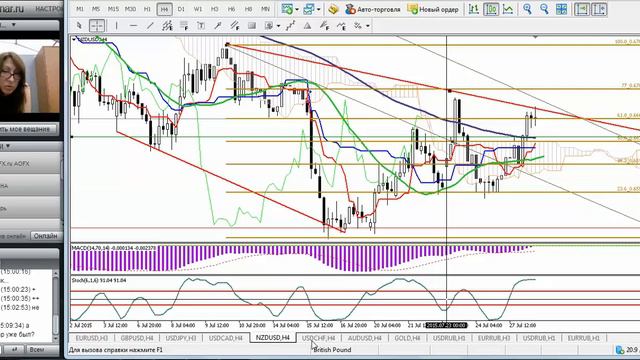640x360 pixels.
Task: Select the zigzag line tool
Action: click(x=290, y=26)
